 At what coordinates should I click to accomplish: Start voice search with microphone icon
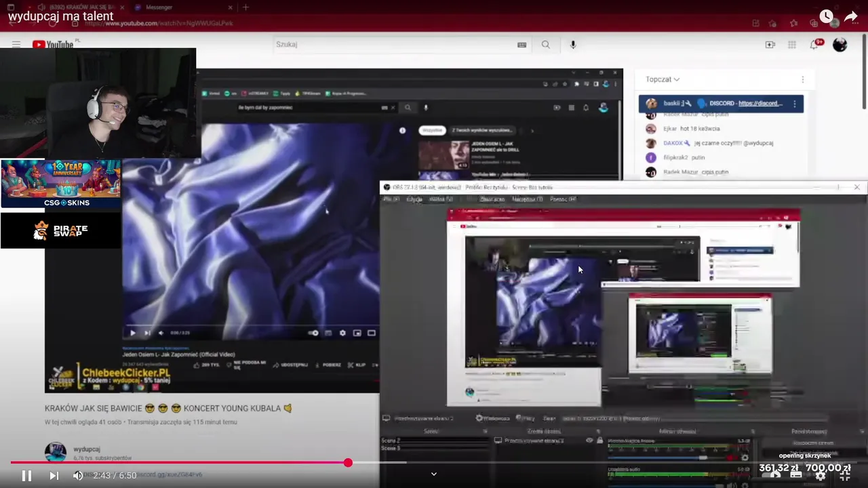point(573,45)
